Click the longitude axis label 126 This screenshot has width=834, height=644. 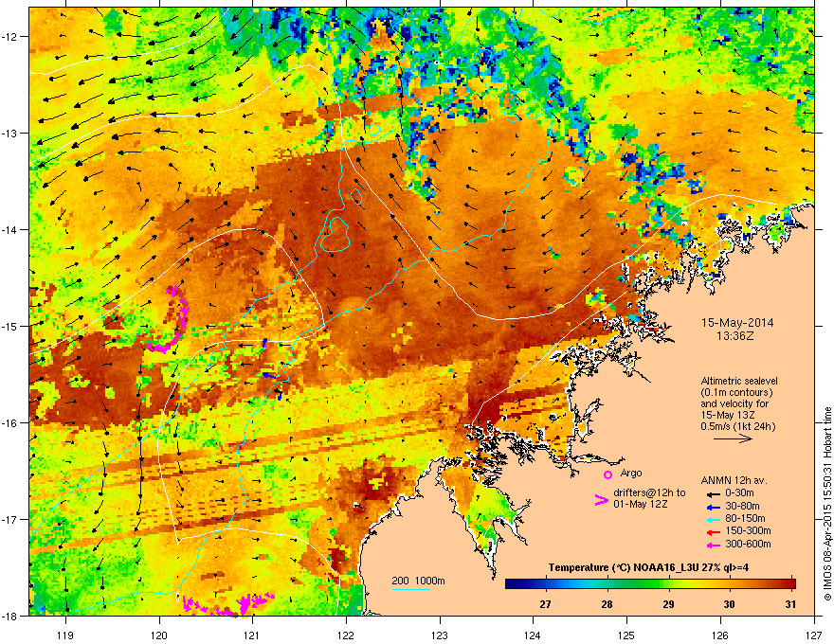pos(720,635)
